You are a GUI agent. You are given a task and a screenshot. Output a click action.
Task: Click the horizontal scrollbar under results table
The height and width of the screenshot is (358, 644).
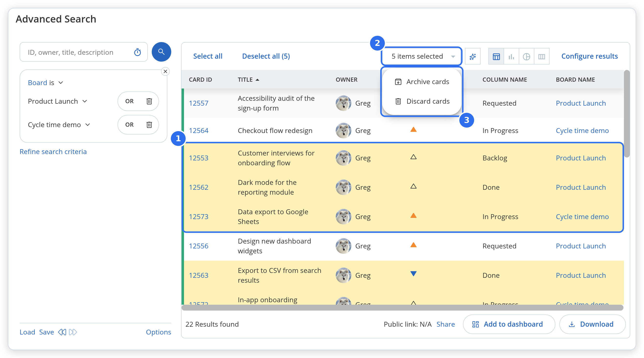tap(402, 307)
